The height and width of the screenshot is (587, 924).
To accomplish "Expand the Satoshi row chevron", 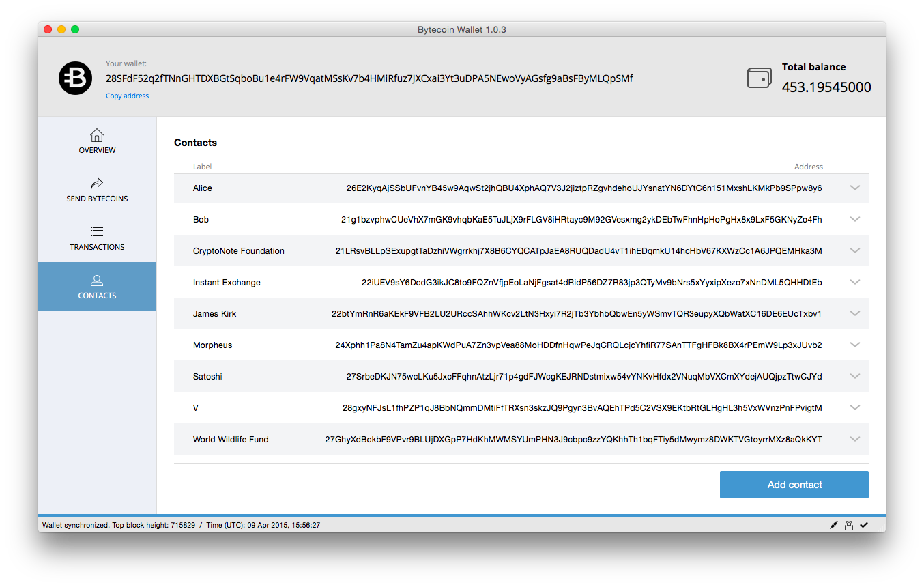I will tap(855, 376).
